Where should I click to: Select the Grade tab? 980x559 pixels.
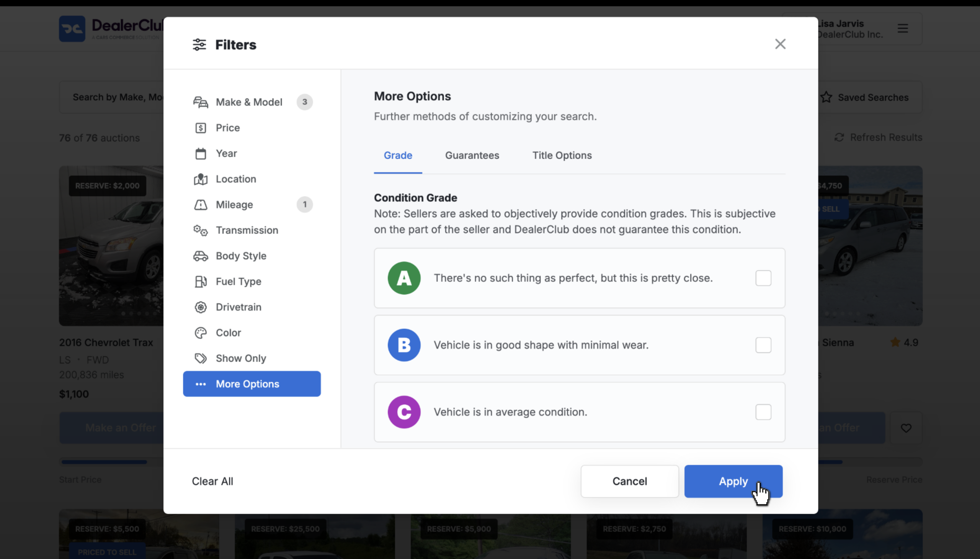pos(398,156)
